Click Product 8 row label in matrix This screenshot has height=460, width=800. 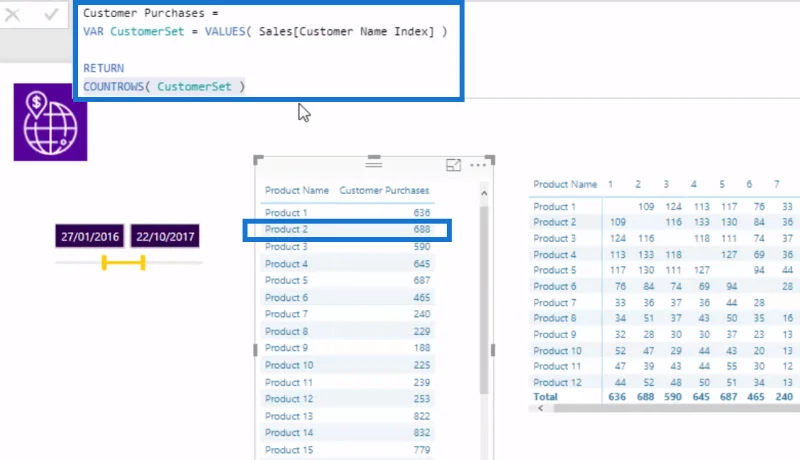click(x=555, y=318)
